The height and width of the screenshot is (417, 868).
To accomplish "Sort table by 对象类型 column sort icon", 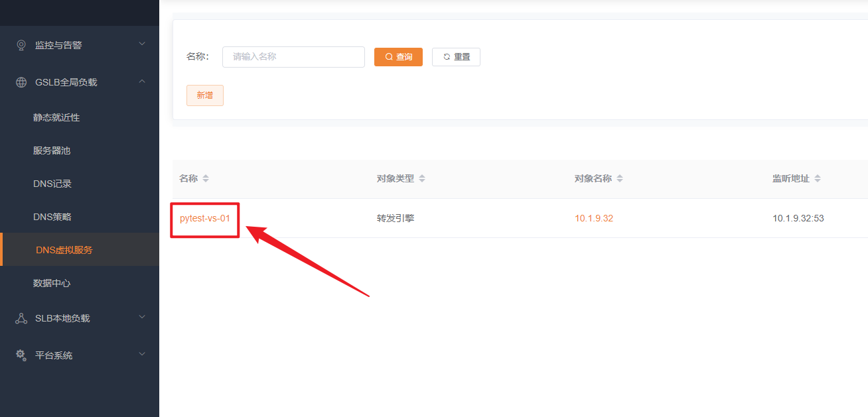I will (422, 179).
